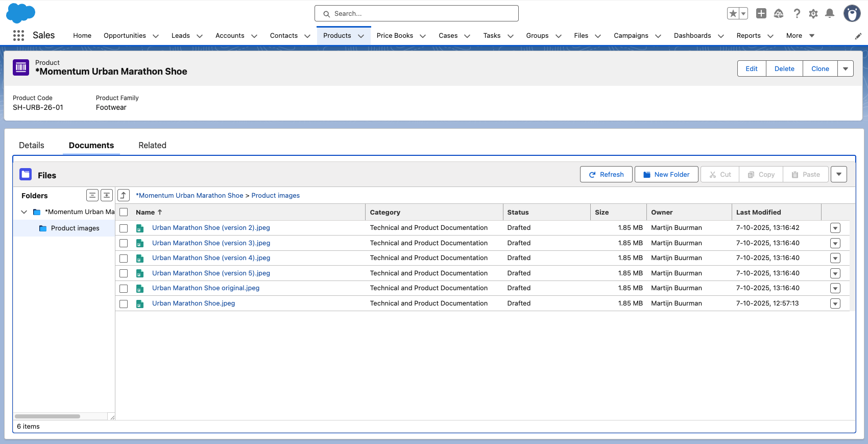
Task: Click the blue Files panel icon
Action: tap(26, 174)
